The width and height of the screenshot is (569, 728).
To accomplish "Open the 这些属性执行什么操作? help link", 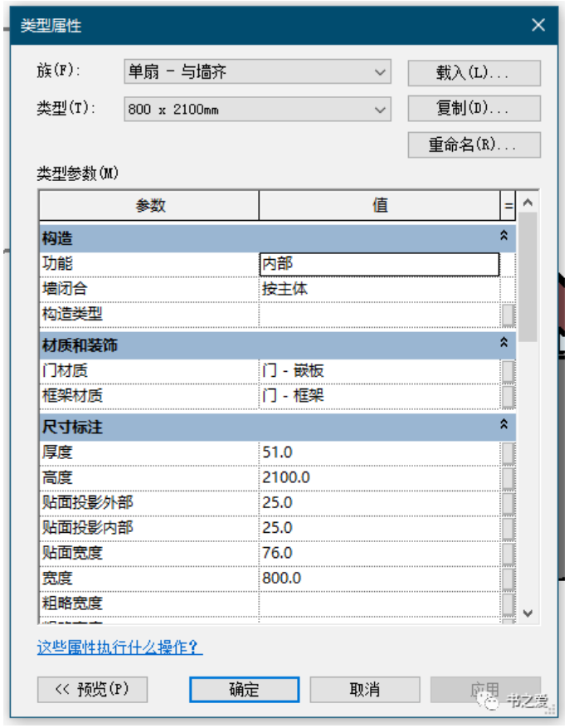I will (x=119, y=647).
